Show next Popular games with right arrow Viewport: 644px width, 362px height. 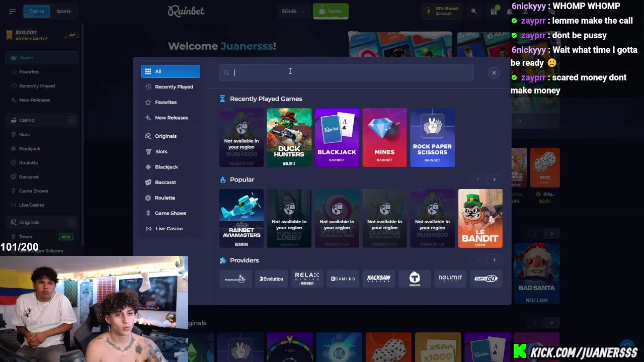(x=494, y=179)
